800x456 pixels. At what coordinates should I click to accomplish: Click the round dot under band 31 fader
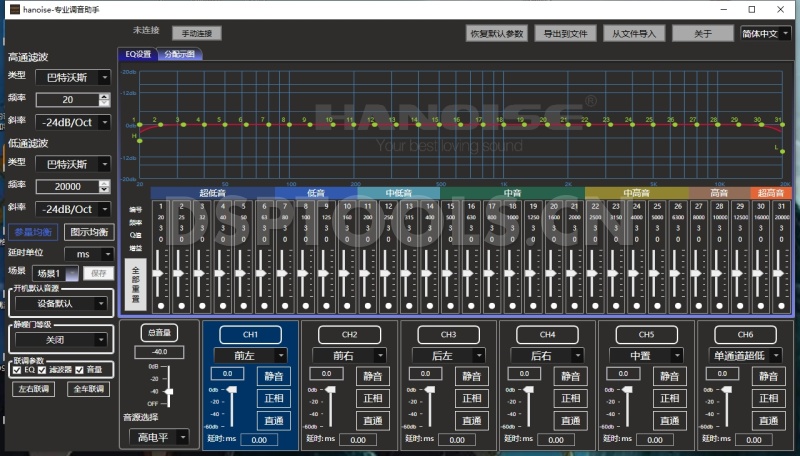click(782, 305)
